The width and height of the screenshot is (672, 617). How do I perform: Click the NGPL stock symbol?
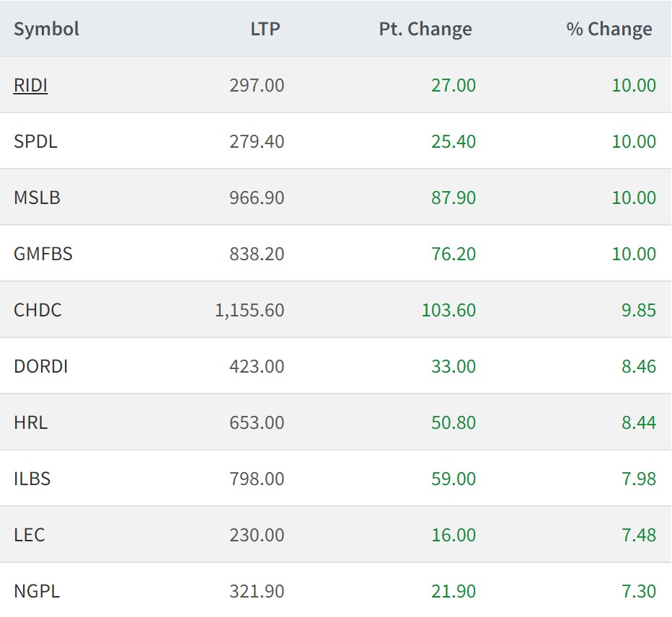point(37,591)
